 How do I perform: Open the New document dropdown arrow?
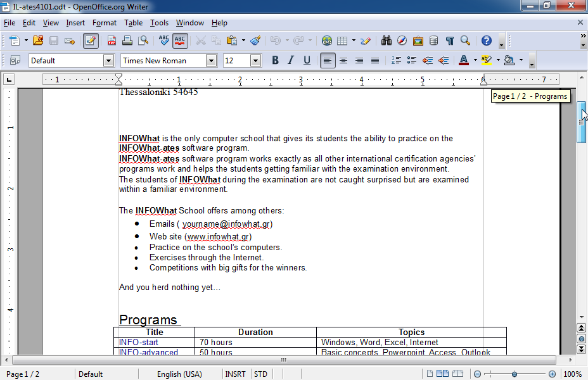click(x=26, y=41)
